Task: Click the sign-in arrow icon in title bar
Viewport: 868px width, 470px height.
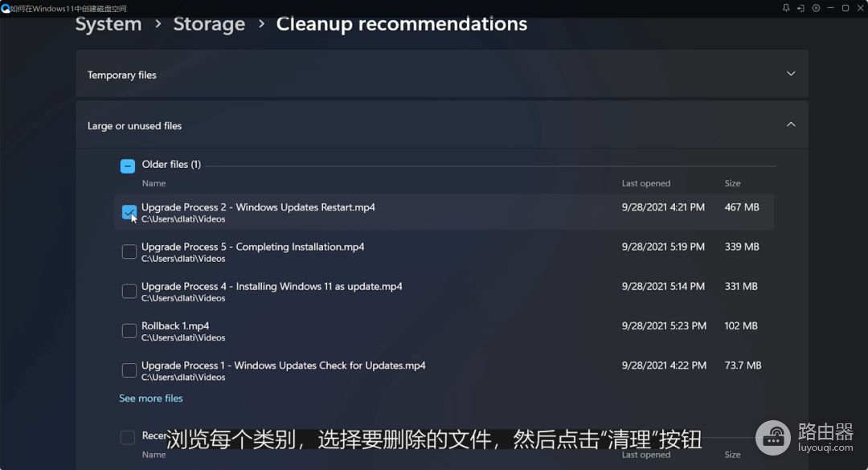Action: pyautogui.click(x=800, y=8)
